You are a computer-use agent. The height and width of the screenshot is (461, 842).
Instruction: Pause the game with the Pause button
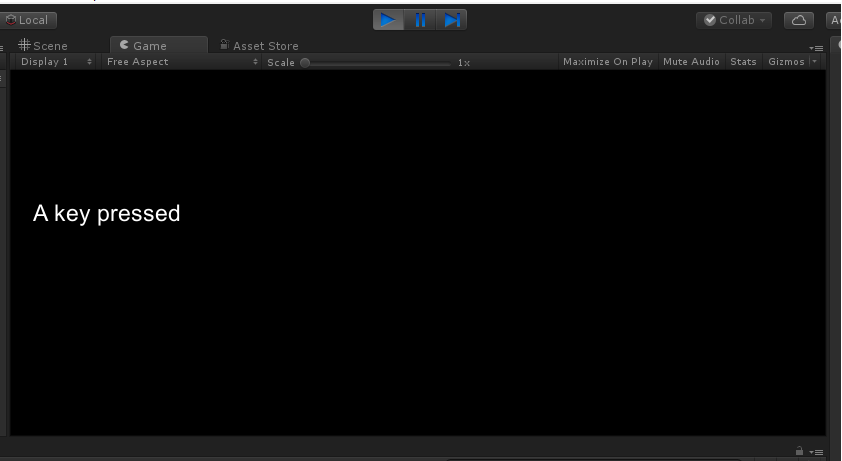420,20
